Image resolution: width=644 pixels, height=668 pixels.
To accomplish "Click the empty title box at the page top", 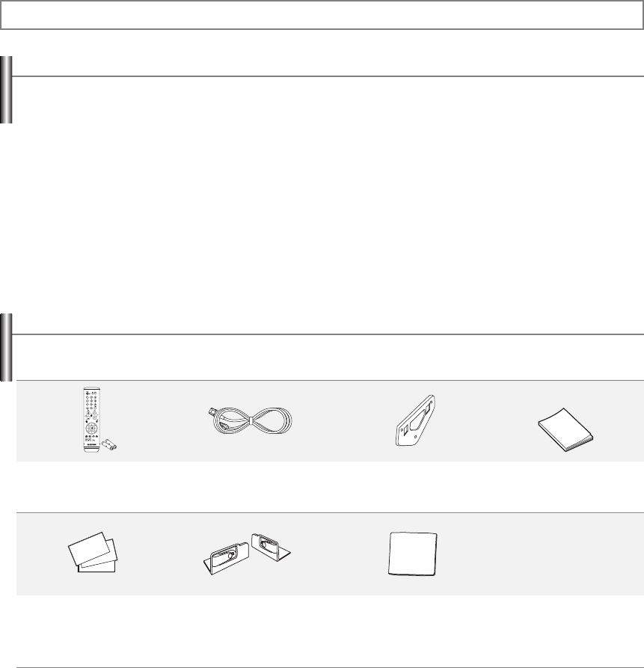I will (322, 15).
